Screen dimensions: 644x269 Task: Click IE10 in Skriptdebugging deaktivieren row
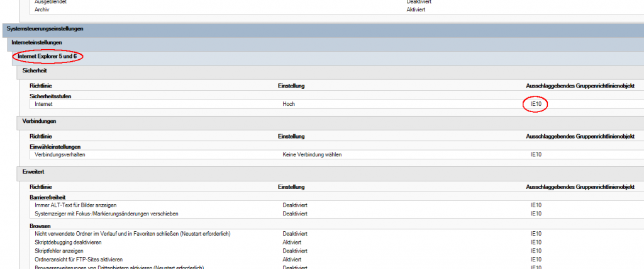536,243
